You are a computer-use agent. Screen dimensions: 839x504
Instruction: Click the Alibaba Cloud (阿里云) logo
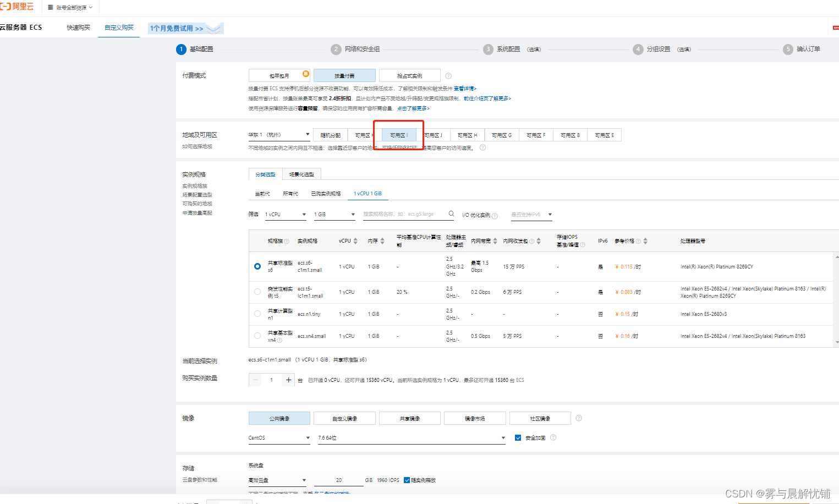17,7
